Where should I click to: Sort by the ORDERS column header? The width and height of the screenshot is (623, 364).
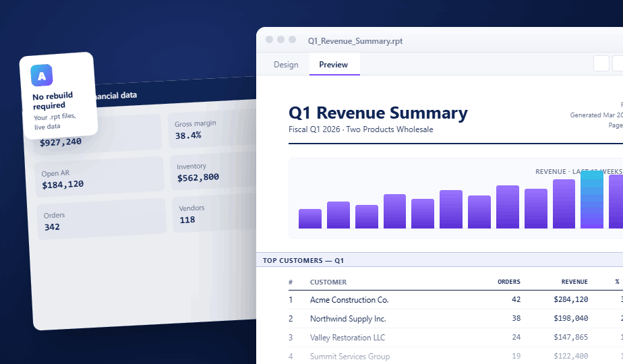508,282
